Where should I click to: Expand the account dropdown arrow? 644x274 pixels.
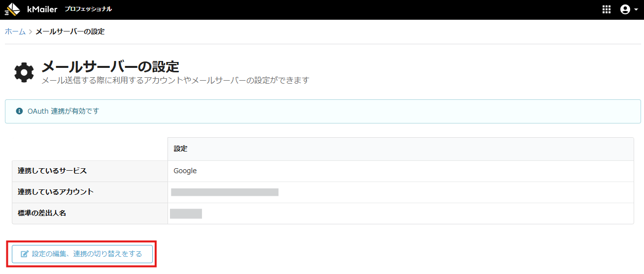click(636, 10)
